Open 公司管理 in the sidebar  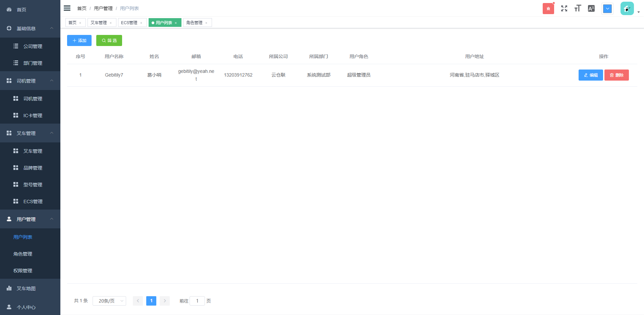33,46
